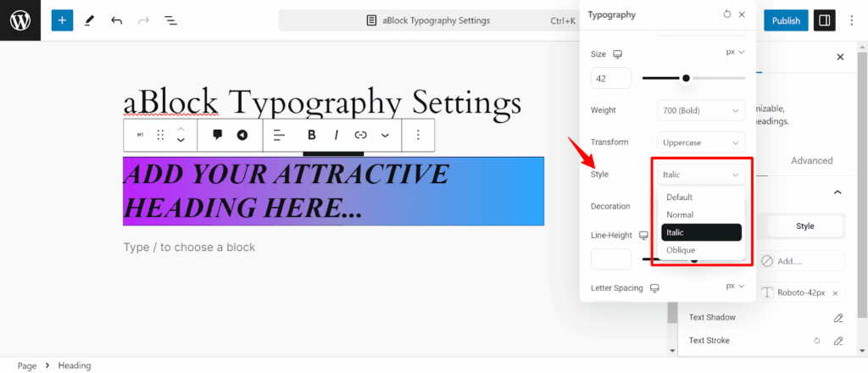868x373 pixels.
Task: Choose Default font style option
Action: tap(701, 197)
